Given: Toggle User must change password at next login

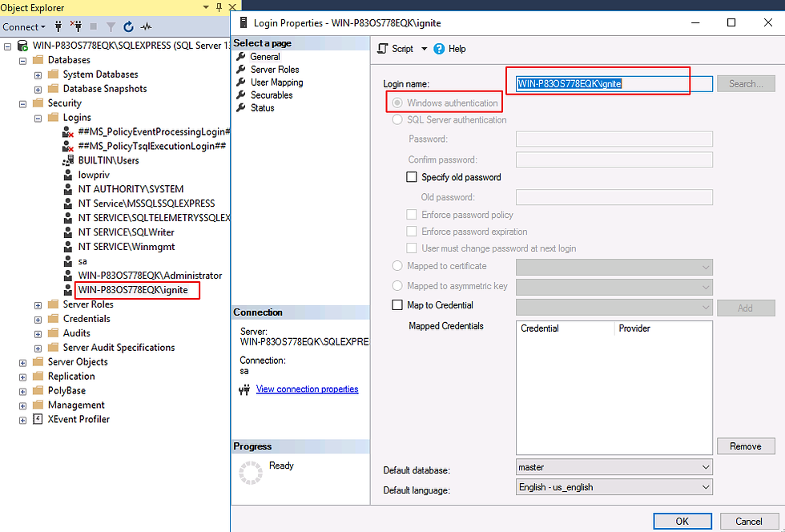Looking at the screenshot, I should [412, 248].
